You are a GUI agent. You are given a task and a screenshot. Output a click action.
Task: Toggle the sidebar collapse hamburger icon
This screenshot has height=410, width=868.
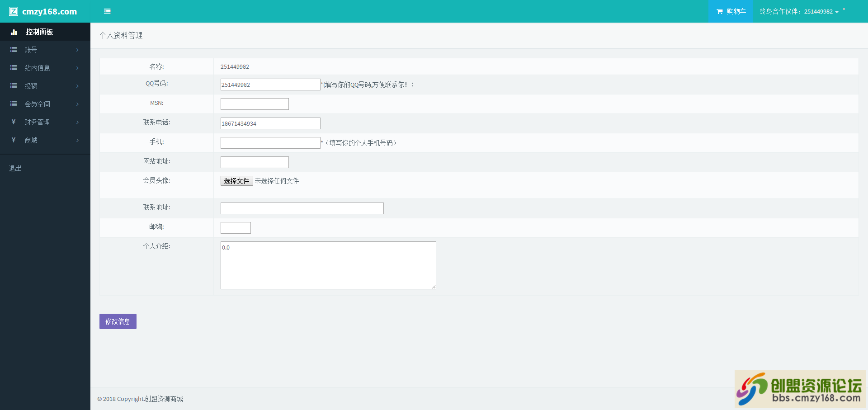[x=107, y=11]
